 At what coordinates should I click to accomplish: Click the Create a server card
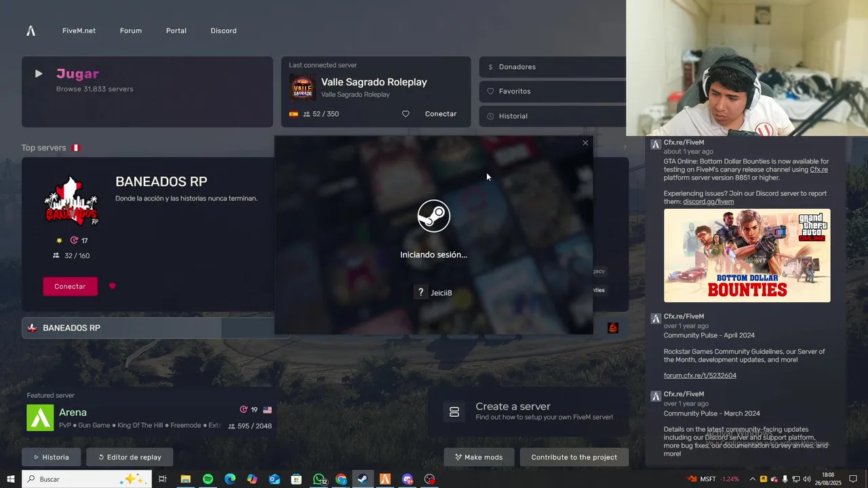pos(528,411)
